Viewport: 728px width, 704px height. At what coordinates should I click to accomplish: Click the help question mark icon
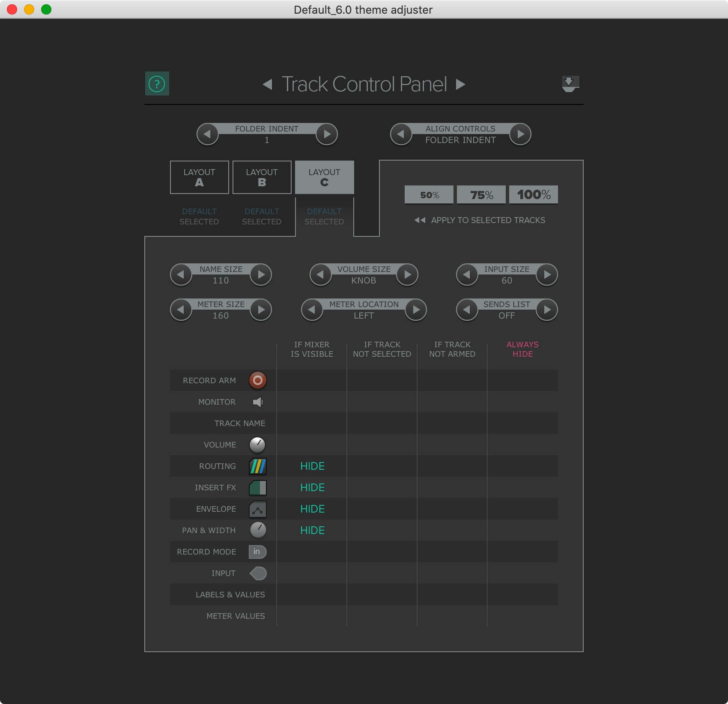point(157,84)
